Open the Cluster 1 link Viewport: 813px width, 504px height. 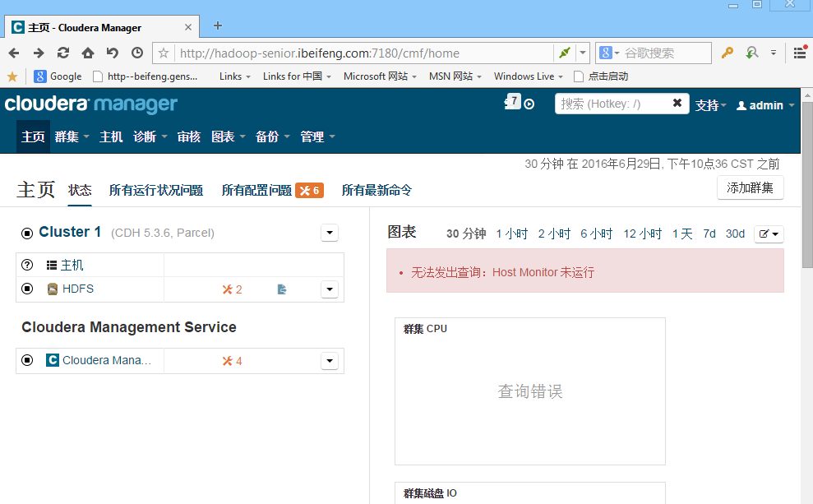tap(70, 232)
